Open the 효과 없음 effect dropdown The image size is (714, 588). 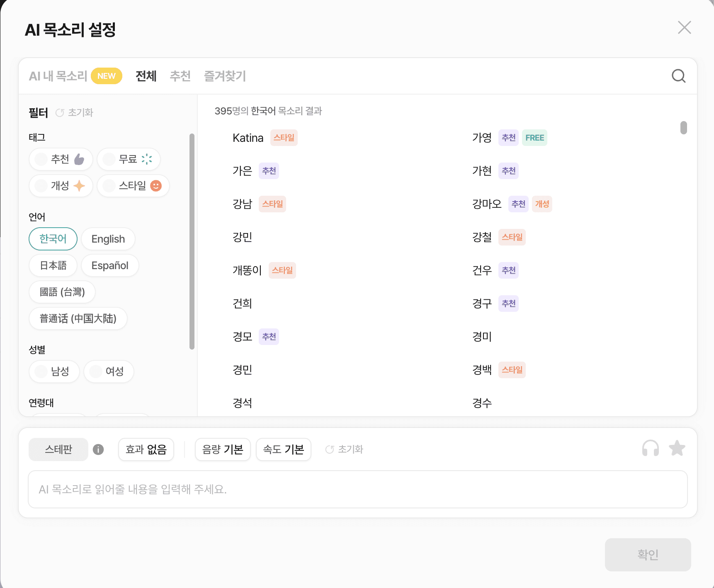pos(146,450)
